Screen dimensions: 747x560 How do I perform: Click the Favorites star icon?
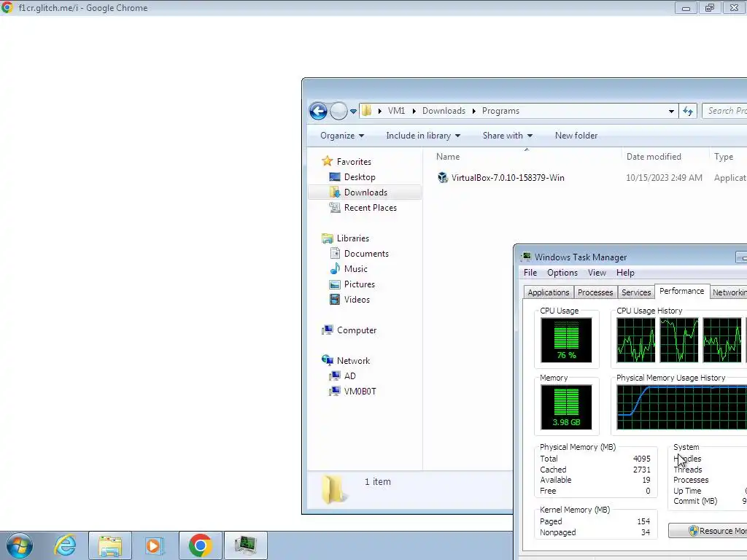pos(327,161)
